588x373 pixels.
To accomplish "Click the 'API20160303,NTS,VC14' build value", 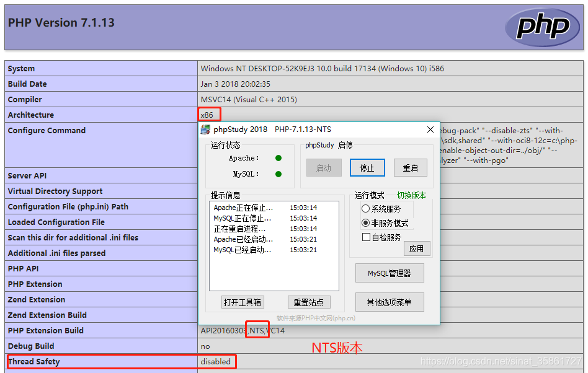I will [243, 331].
